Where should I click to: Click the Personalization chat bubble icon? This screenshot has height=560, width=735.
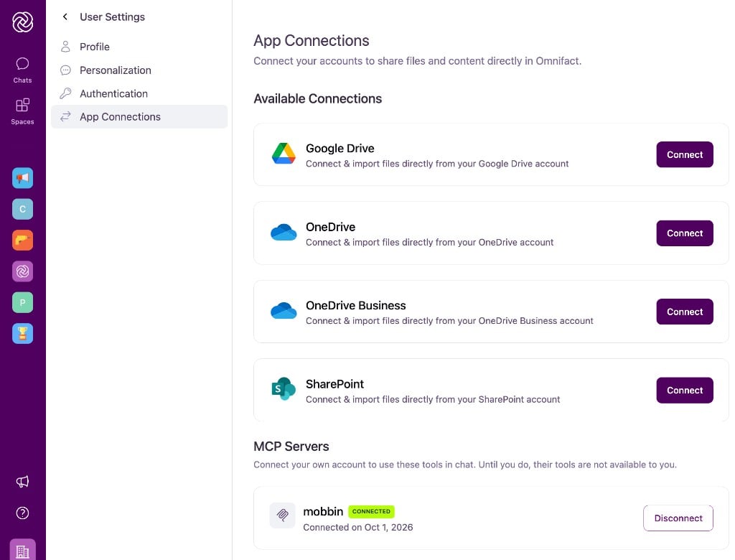pos(65,70)
